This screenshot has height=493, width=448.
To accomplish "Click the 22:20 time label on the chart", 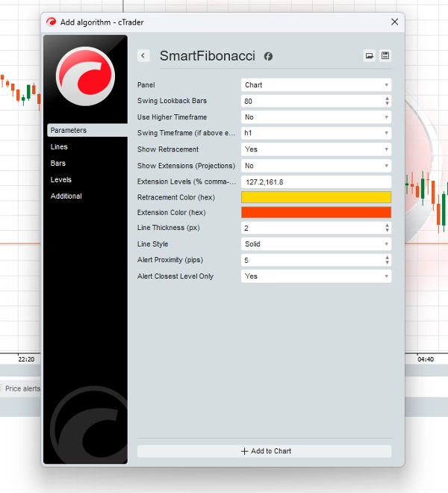I will [x=26, y=359].
